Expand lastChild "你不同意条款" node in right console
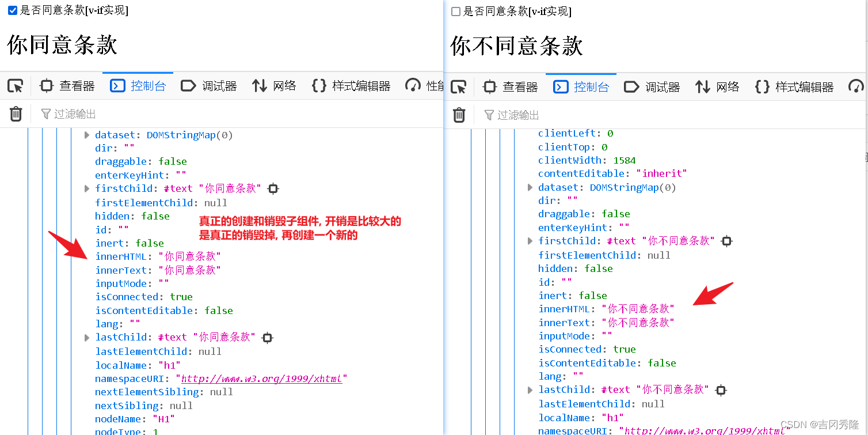 (x=530, y=389)
